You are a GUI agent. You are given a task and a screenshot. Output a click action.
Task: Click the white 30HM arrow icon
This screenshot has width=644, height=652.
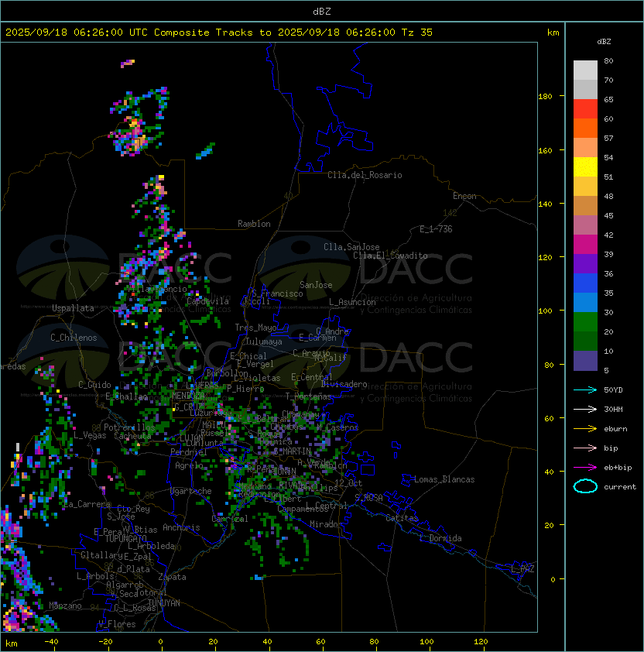585,409
